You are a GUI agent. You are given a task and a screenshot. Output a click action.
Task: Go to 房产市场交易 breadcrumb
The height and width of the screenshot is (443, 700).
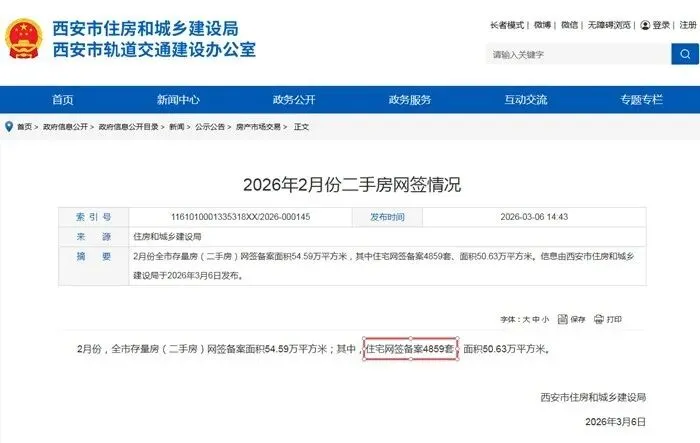click(258, 127)
